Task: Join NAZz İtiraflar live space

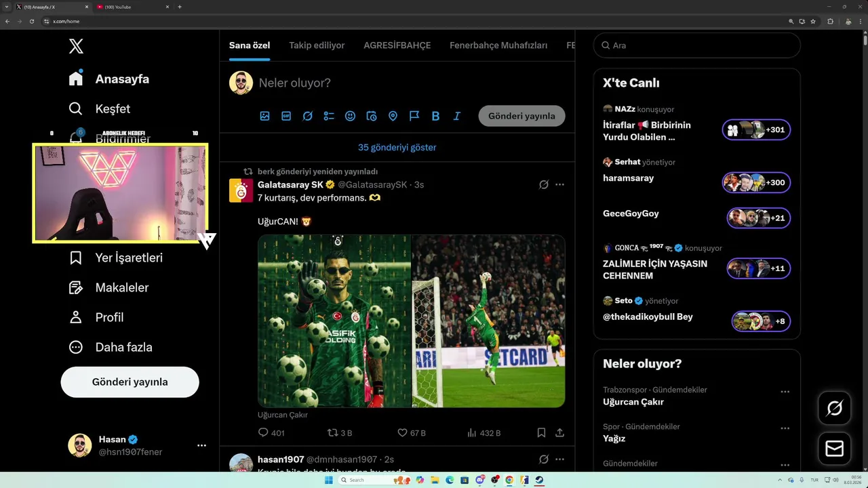Action: click(x=756, y=129)
